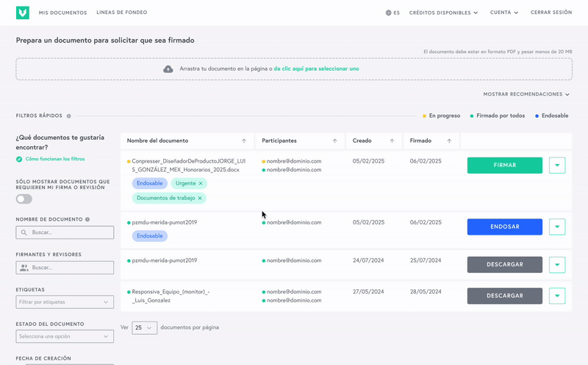Click the globe language icon
The width and height of the screenshot is (588, 365).
389,13
